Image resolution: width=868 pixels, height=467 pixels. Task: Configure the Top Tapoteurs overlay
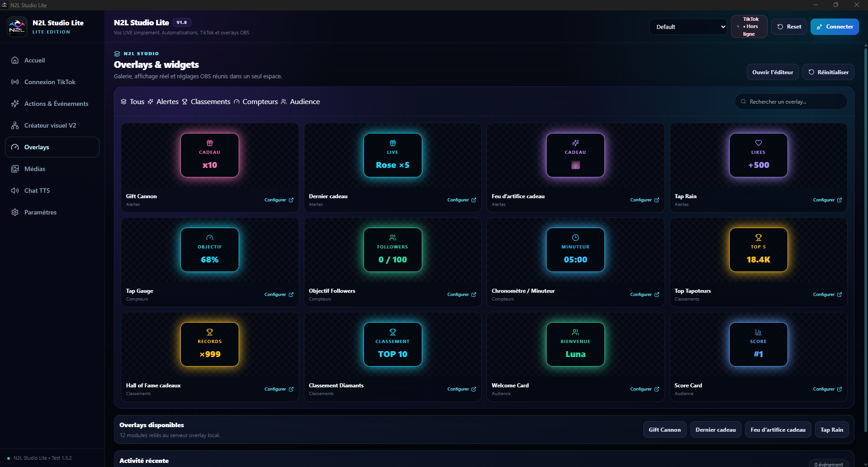tap(827, 295)
